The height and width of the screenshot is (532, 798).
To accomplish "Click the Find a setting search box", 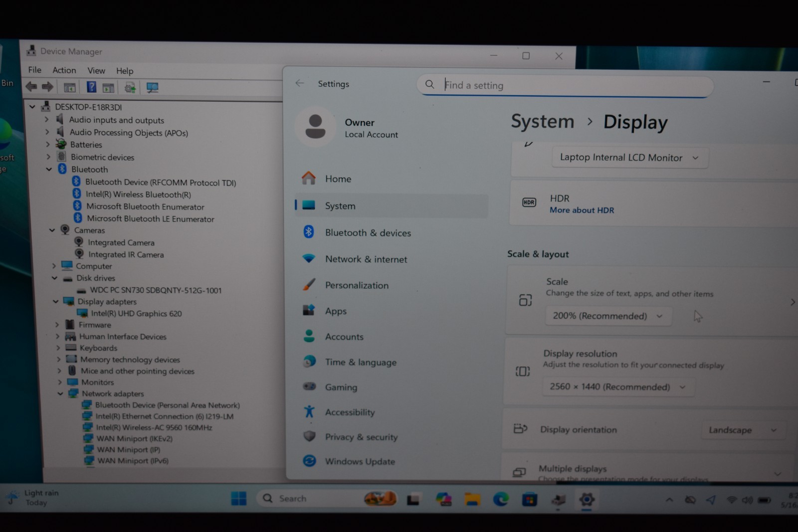I will coord(565,85).
